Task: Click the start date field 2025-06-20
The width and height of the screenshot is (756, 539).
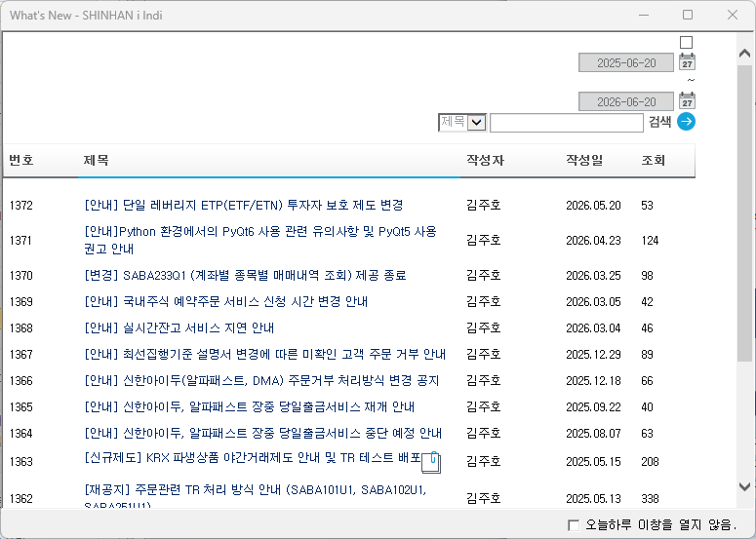Action: pyautogui.click(x=626, y=62)
